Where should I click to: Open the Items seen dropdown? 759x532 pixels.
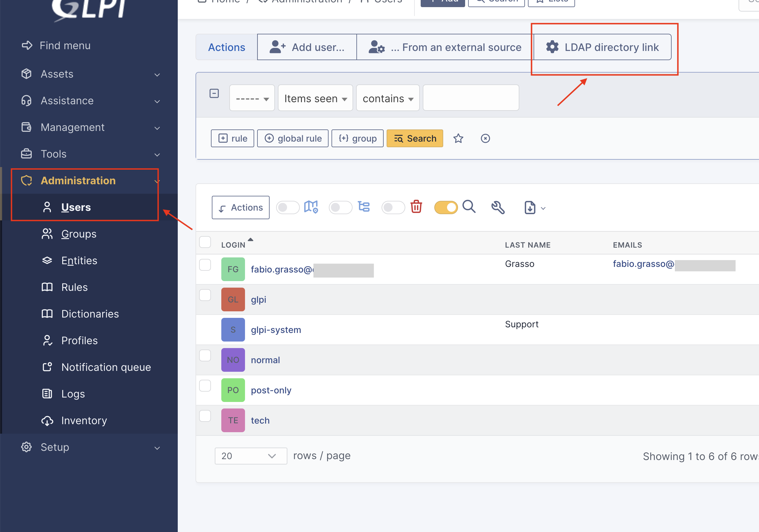coord(315,98)
